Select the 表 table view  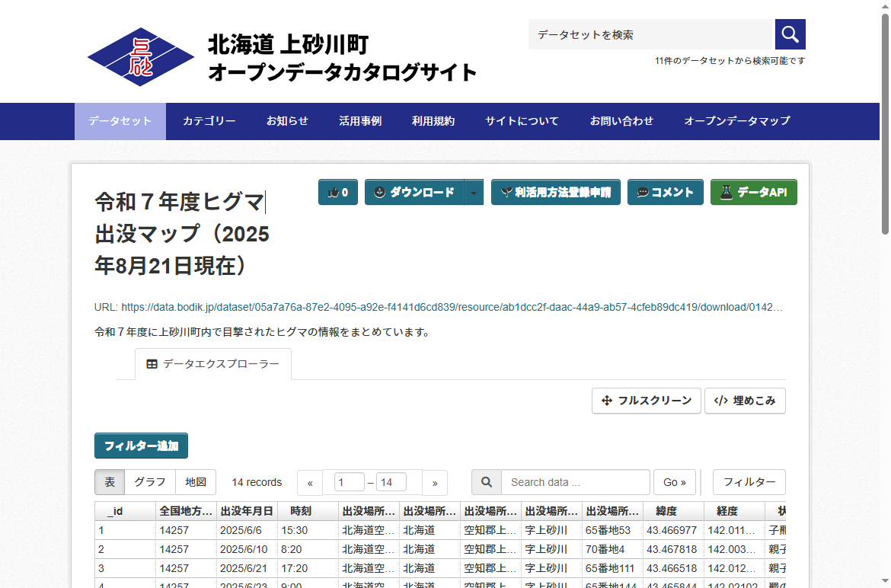pyautogui.click(x=110, y=482)
